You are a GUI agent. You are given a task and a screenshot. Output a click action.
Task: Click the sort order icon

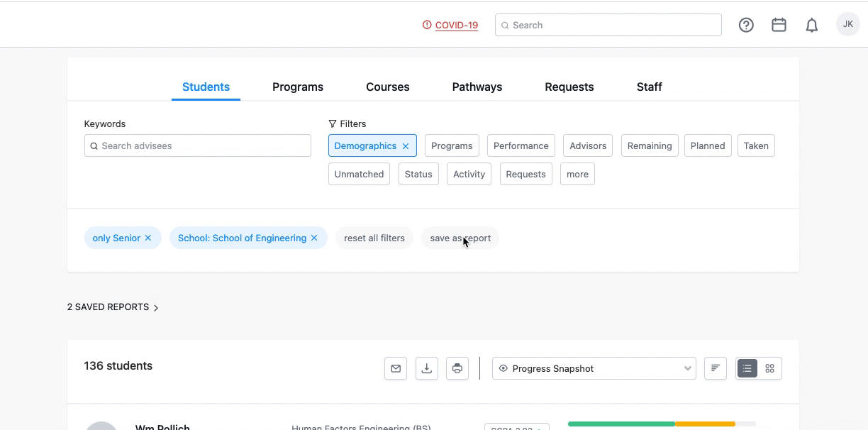pos(715,368)
